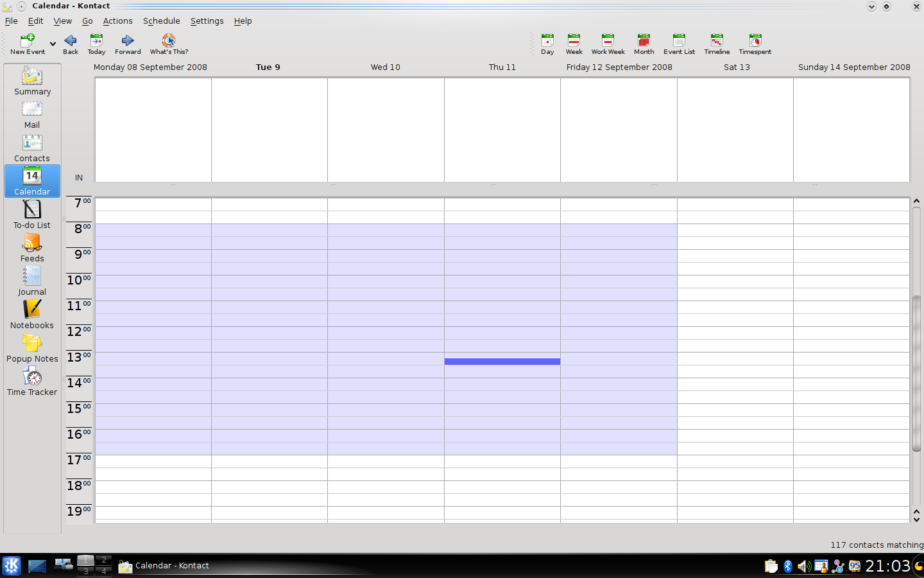
Task: Activate the What's This? help tool
Action: click(169, 44)
